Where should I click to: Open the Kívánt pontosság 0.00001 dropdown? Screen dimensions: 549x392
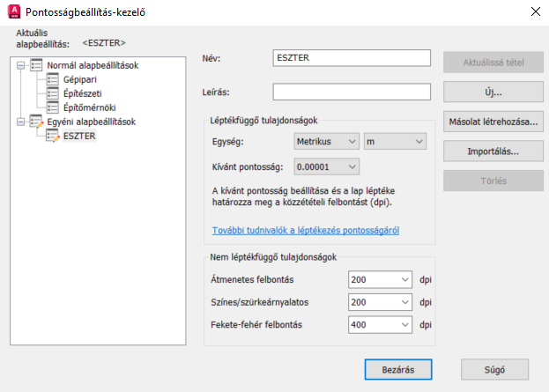tap(326, 167)
